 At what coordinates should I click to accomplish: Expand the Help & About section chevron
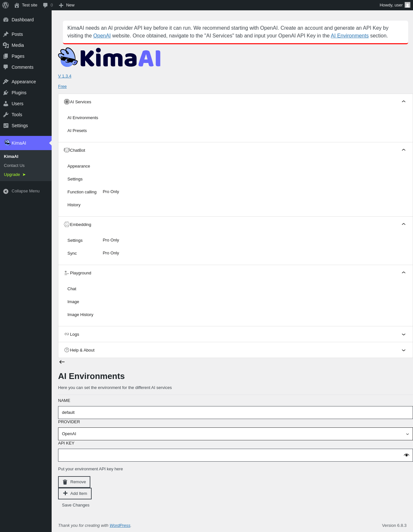[404, 350]
